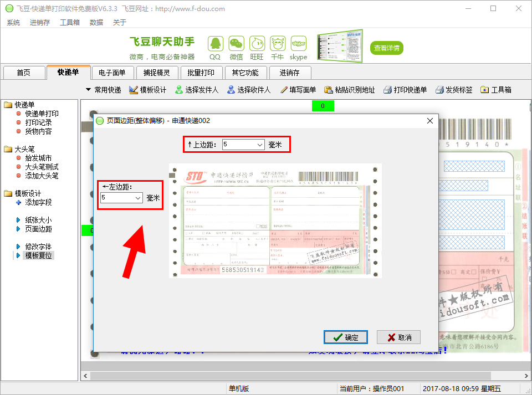Open the 旺旺 icon

coord(257,44)
